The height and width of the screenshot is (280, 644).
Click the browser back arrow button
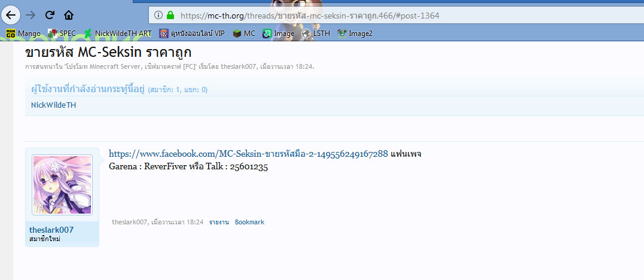11,15
